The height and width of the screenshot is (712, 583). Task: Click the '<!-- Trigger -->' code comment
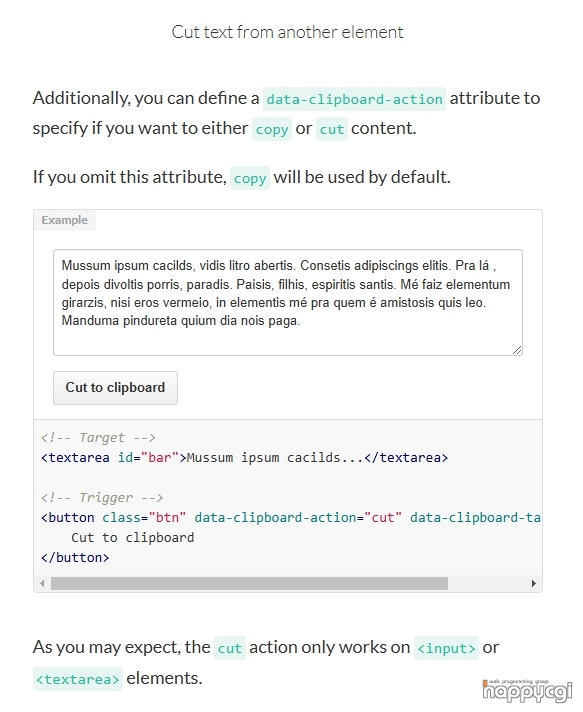[102, 498]
